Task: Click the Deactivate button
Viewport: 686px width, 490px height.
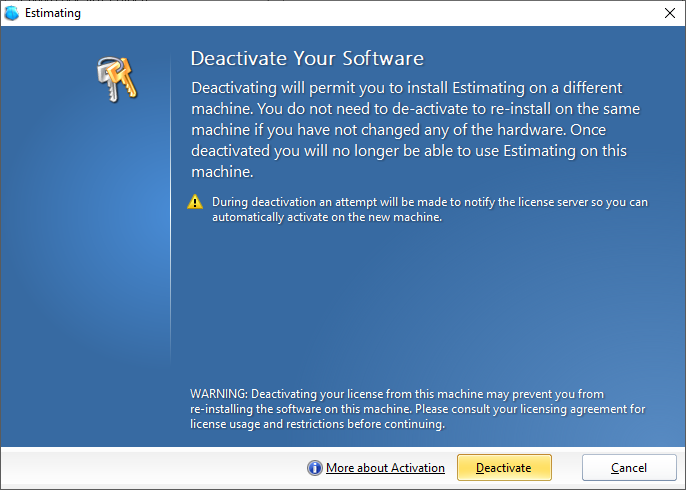Action: (503, 467)
